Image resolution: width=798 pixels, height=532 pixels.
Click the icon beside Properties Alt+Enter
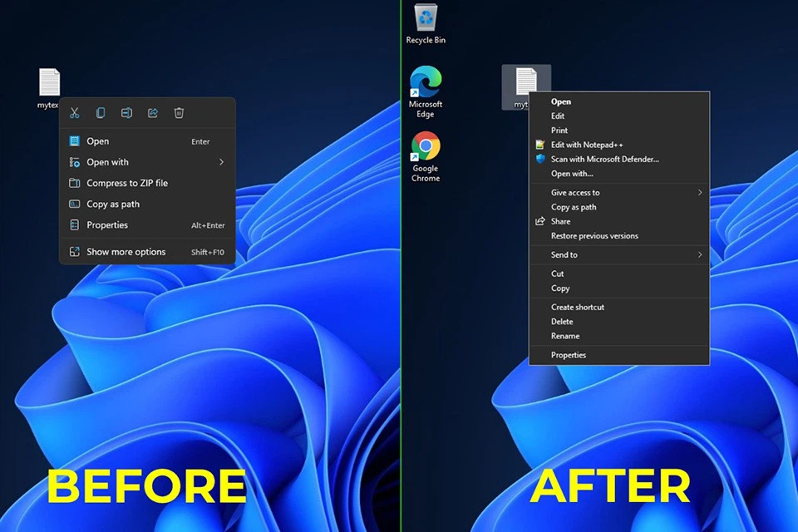pos(74,225)
